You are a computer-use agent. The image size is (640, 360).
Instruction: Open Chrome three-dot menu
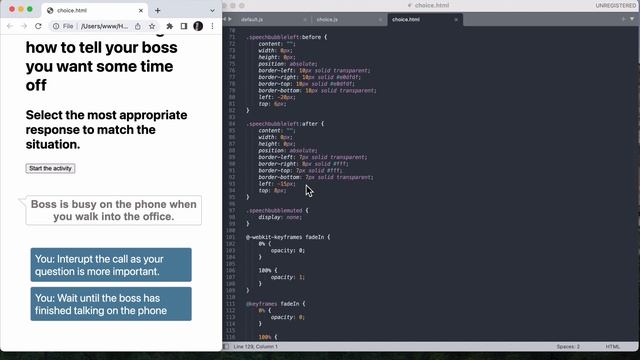(x=212, y=26)
